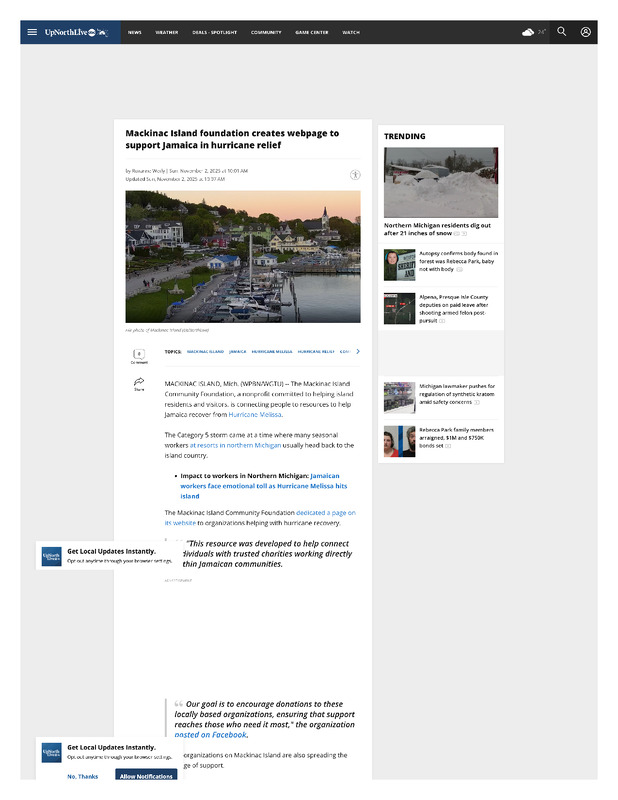618x800 pixels.
Task: Open the user account profile icon
Action: pos(586,32)
